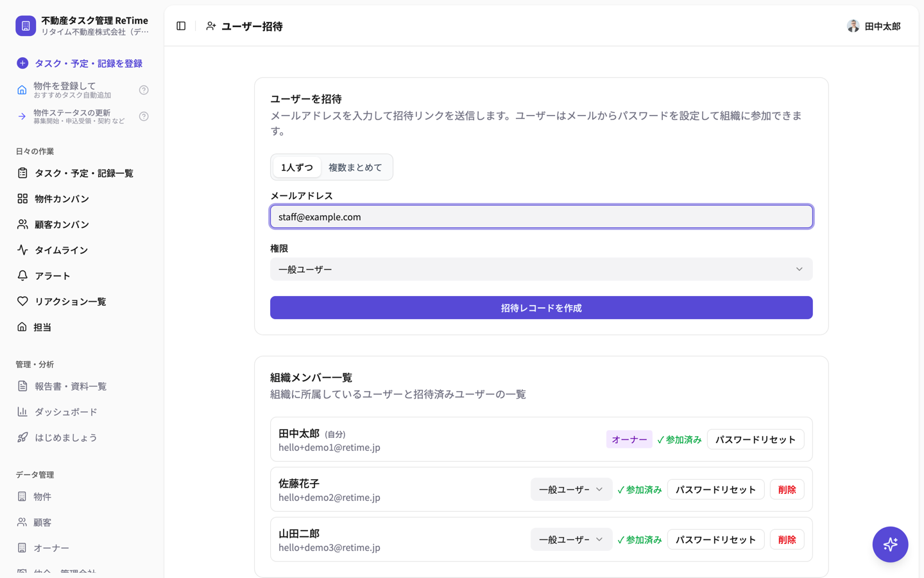The width and height of the screenshot is (924, 578).
Task: Open the はじめましょう menu label
Action: 66,437
